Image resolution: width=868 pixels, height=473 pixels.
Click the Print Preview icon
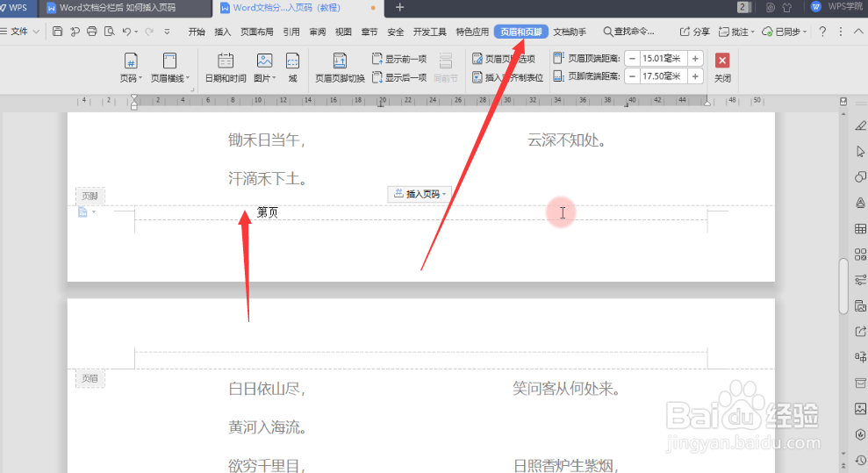coord(110,32)
